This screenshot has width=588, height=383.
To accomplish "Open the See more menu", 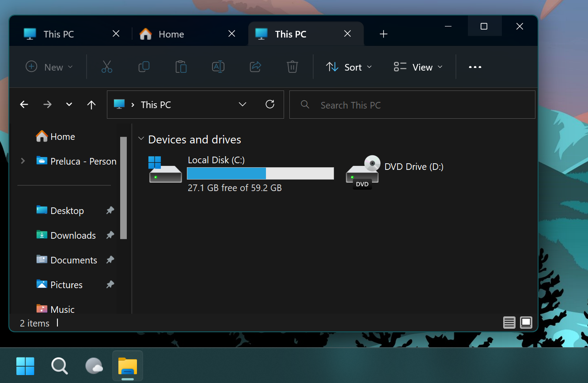I will click(475, 67).
